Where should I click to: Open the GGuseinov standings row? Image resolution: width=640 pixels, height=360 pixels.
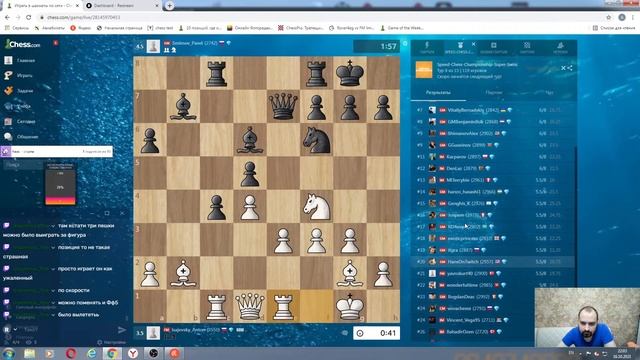pyautogui.click(x=493, y=145)
